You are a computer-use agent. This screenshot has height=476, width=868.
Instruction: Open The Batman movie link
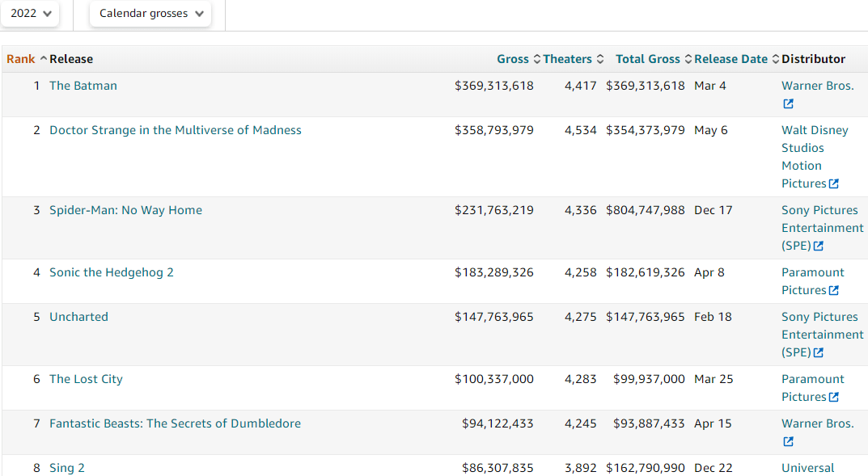(83, 86)
